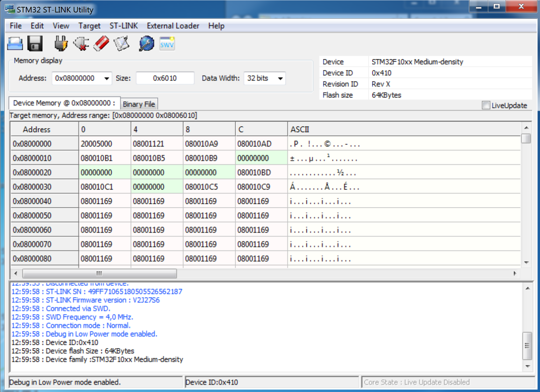
Task: Click the log panel scroll-down arrow
Action: click(x=528, y=366)
